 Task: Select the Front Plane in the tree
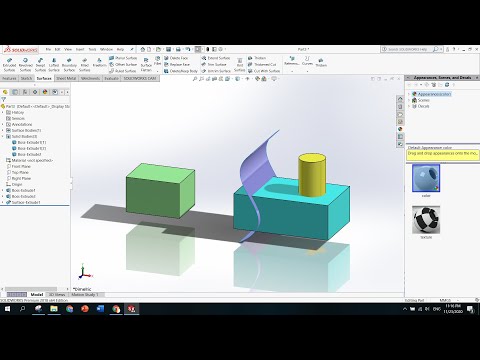pos(19,166)
